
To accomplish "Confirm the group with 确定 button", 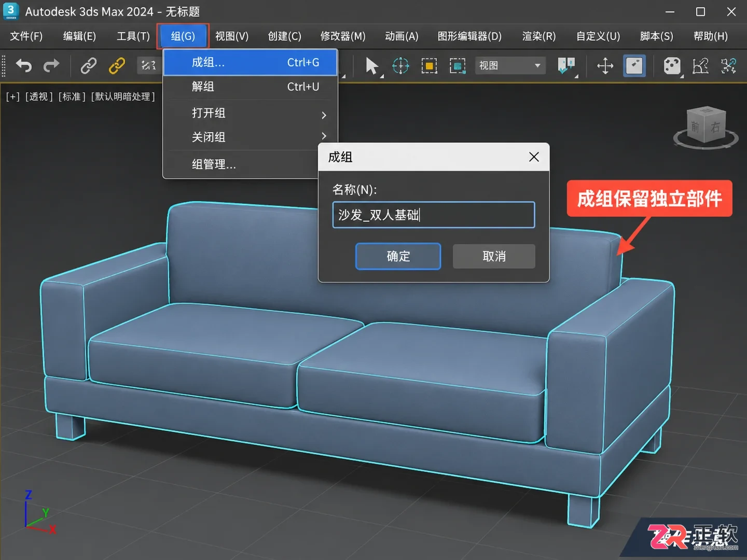I will (x=398, y=256).
